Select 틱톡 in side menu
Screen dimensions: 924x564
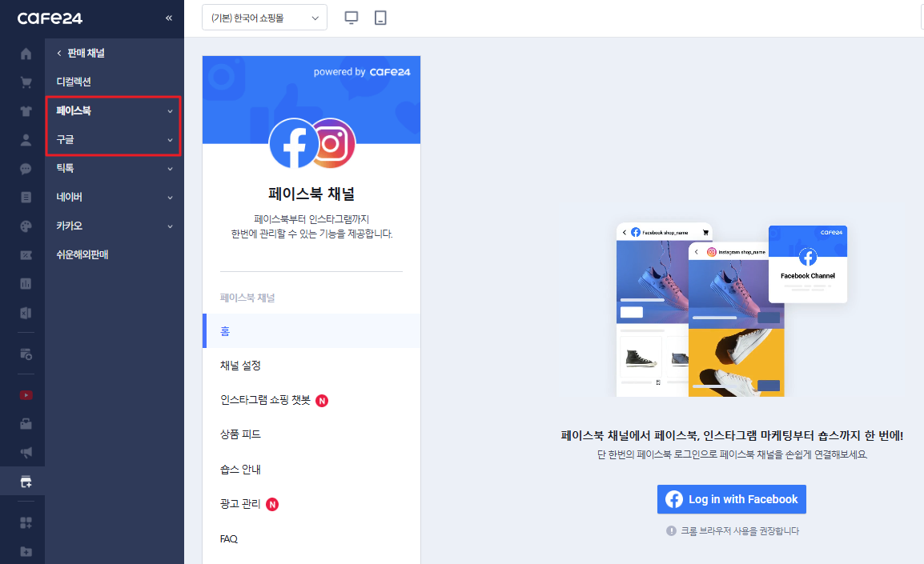[x=65, y=168]
